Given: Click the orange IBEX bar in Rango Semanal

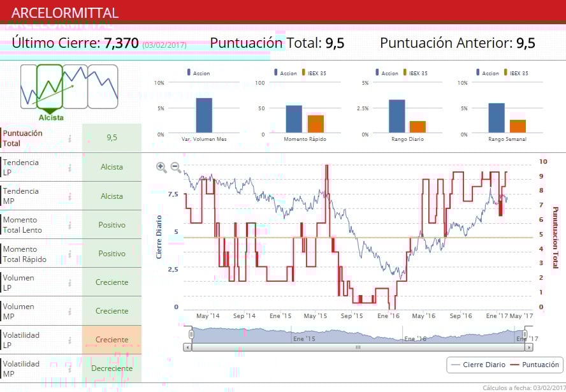Looking at the screenshot, I should pyautogui.click(x=518, y=126).
